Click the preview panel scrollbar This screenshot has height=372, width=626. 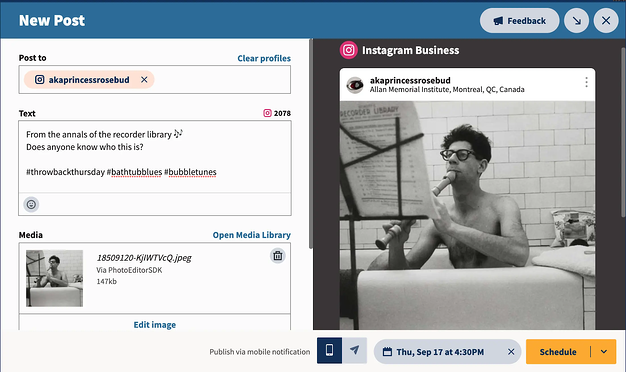(623, 132)
